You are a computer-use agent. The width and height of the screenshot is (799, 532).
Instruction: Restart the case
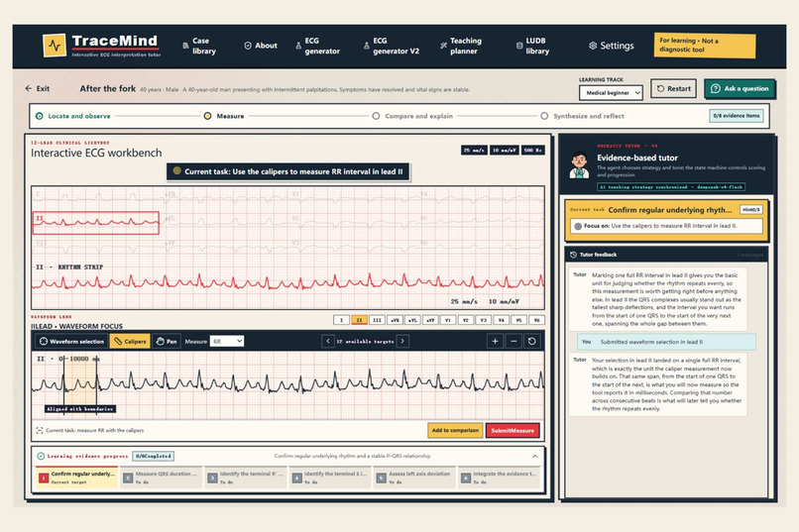[673, 88]
